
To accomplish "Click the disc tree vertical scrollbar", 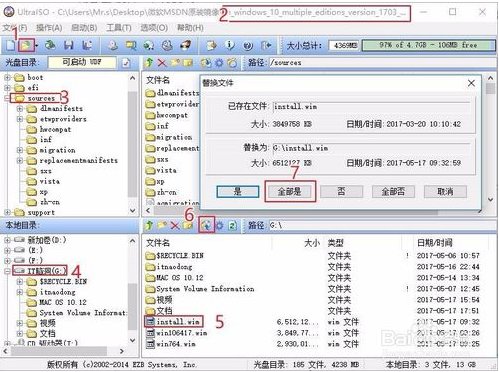I will (x=132, y=145).
